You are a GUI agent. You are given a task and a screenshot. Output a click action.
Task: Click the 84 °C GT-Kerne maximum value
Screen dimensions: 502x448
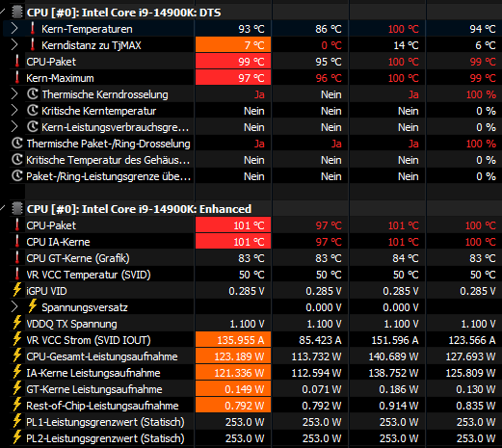[x=406, y=258]
